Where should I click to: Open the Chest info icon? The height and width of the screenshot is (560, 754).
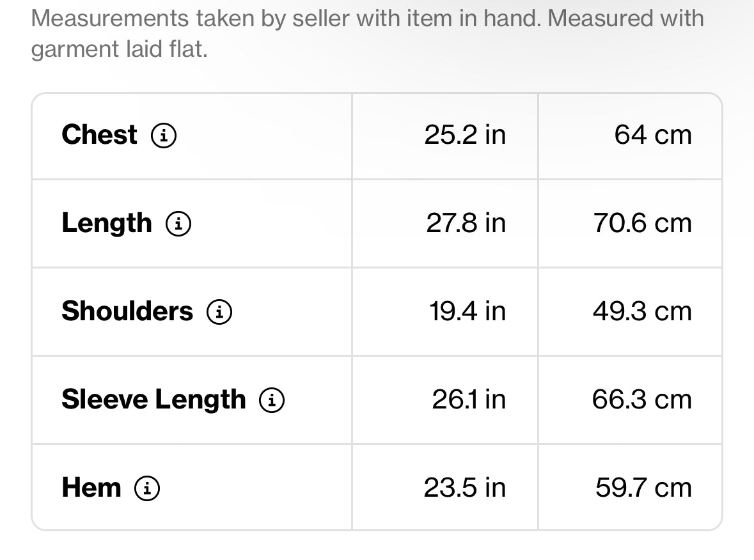click(x=164, y=136)
